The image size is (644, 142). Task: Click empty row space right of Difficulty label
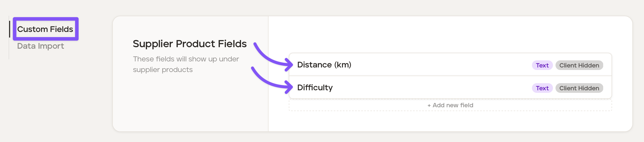point(431,87)
